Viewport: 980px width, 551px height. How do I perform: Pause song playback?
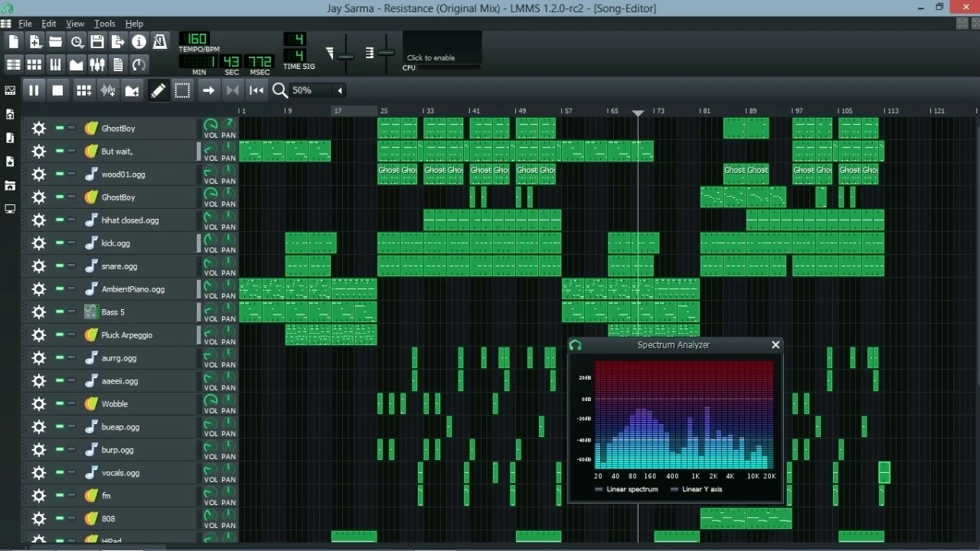tap(34, 90)
